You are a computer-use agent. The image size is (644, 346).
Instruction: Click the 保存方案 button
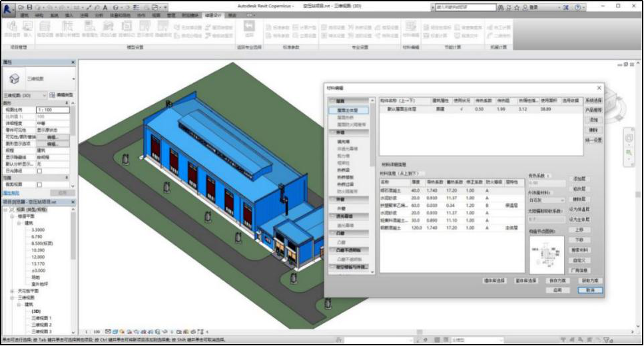[x=556, y=281]
